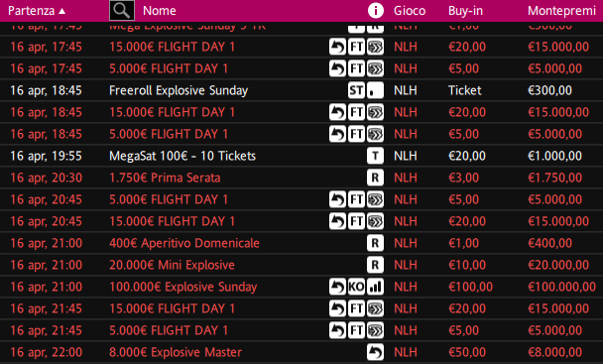The height and width of the screenshot is (364, 603).
Task: Click R icon on 20.000€ Mini Explosive row
Action: click(x=375, y=265)
